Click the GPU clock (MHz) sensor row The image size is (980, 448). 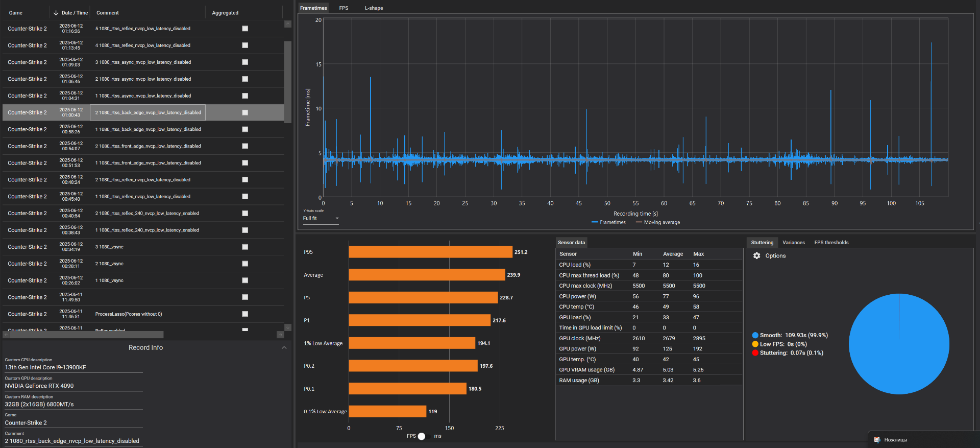click(x=649, y=338)
